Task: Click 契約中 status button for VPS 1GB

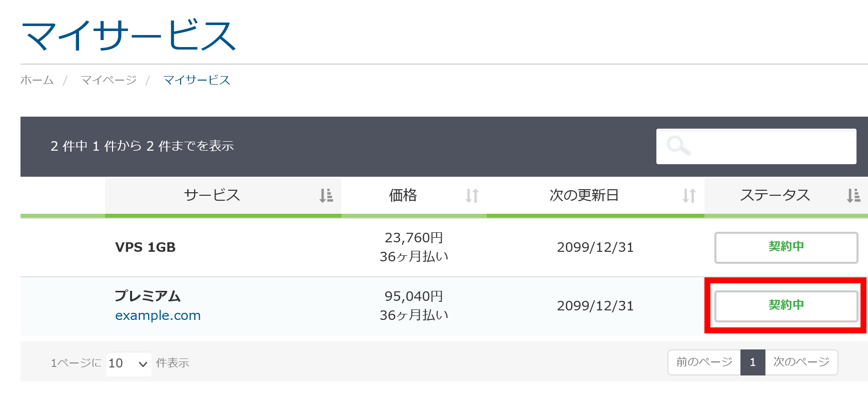Action: [786, 247]
